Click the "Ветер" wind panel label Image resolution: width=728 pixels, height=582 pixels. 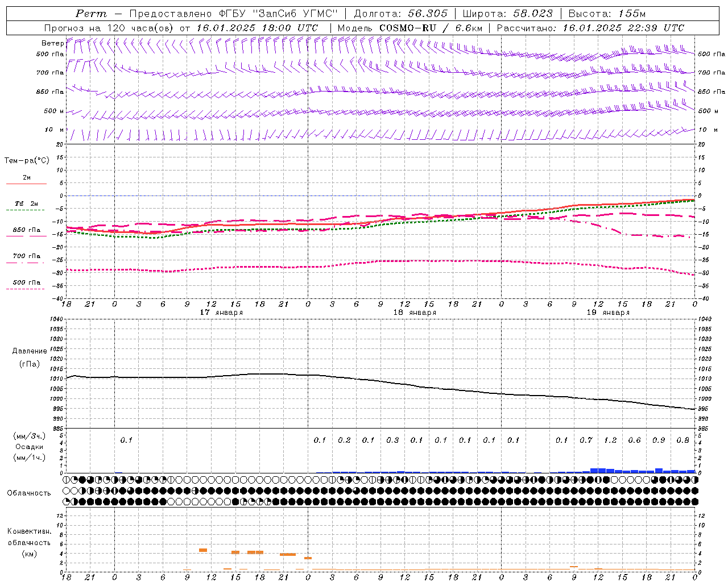click(x=53, y=43)
